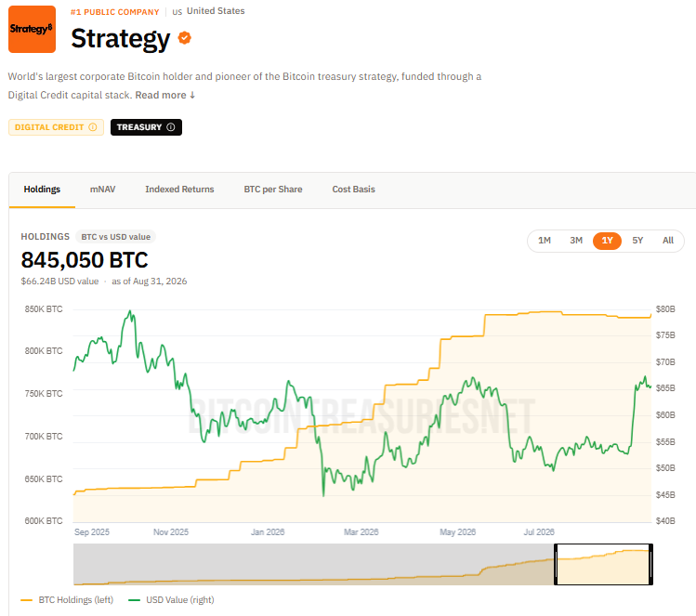Click the info icon on Digital Credit tag
The image size is (696, 616).
click(93, 127)
